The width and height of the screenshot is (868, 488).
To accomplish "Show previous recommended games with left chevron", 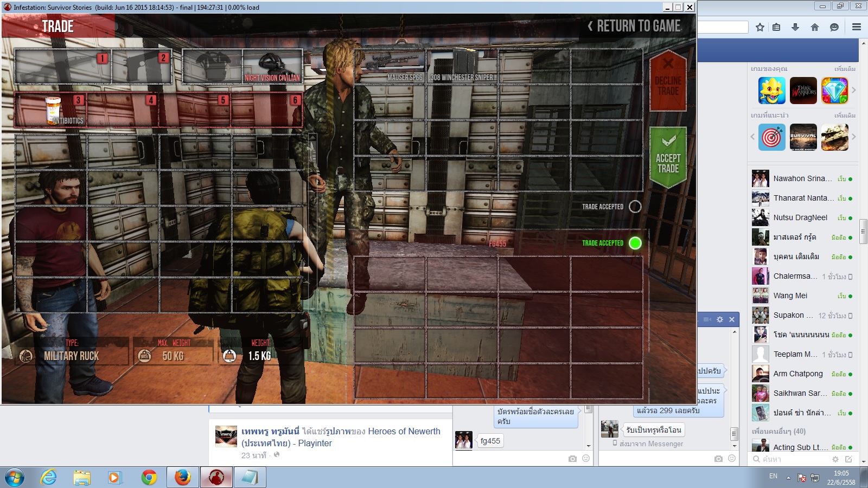I will 752,137.
